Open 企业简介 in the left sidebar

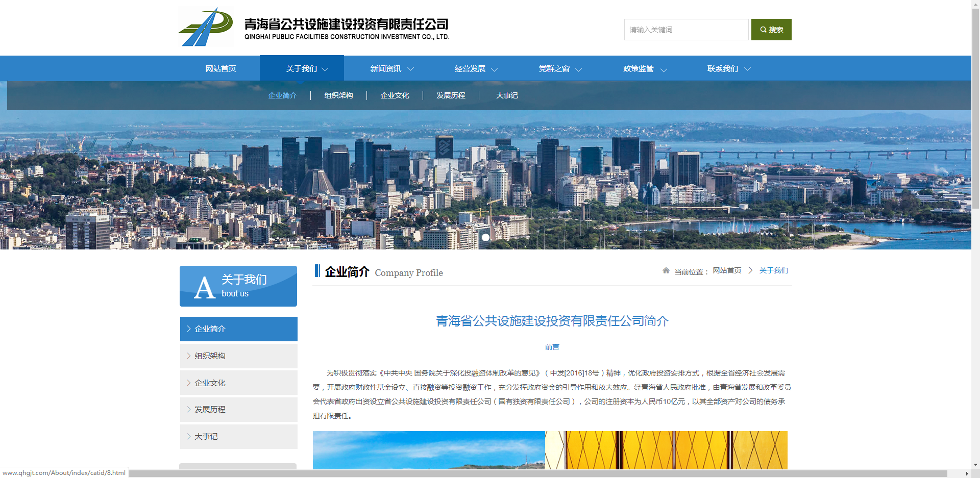point(239,329)
